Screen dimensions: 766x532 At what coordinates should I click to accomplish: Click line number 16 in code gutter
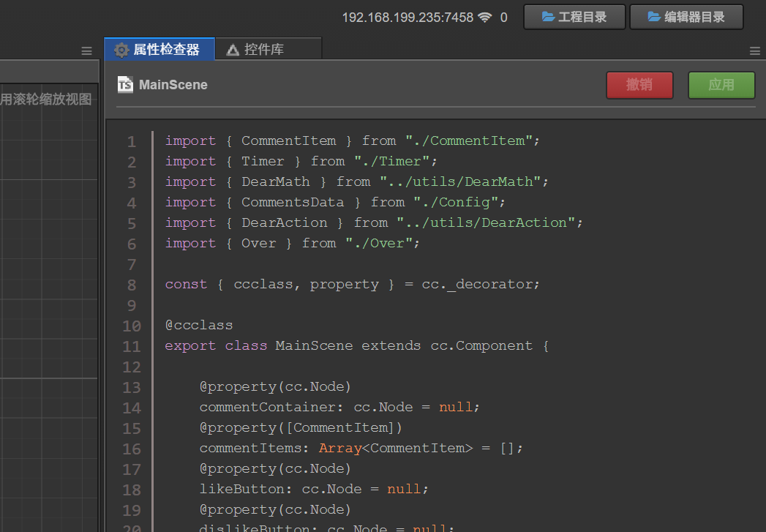point(132,449)
